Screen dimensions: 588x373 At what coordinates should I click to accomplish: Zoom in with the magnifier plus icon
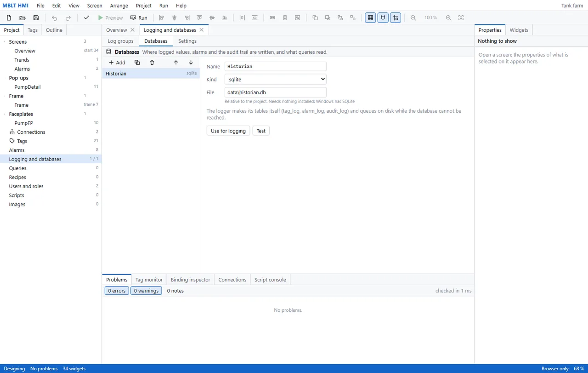tap(449, 18)
